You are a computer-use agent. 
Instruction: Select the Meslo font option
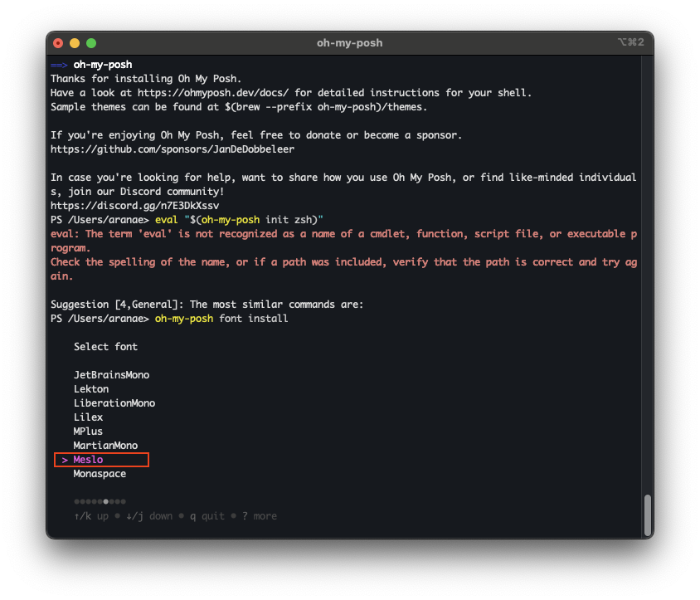click(x=88, y=459)
